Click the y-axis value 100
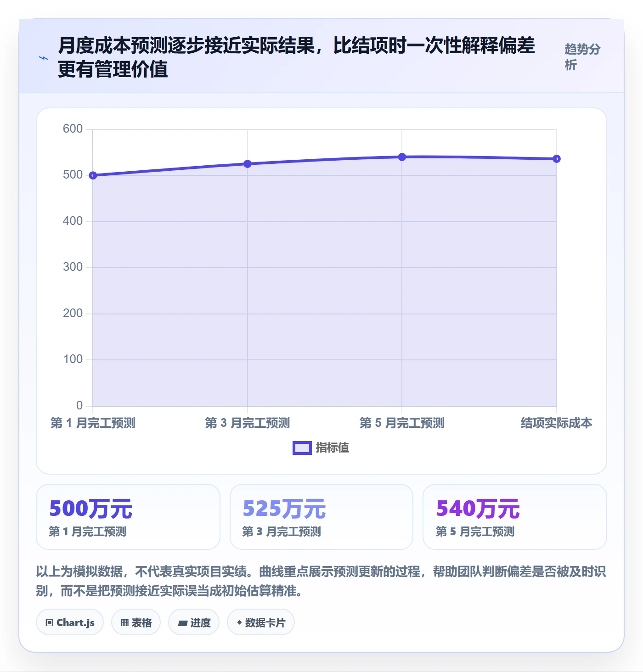Viewport: 643px width, 672px height. pos(73,359)
